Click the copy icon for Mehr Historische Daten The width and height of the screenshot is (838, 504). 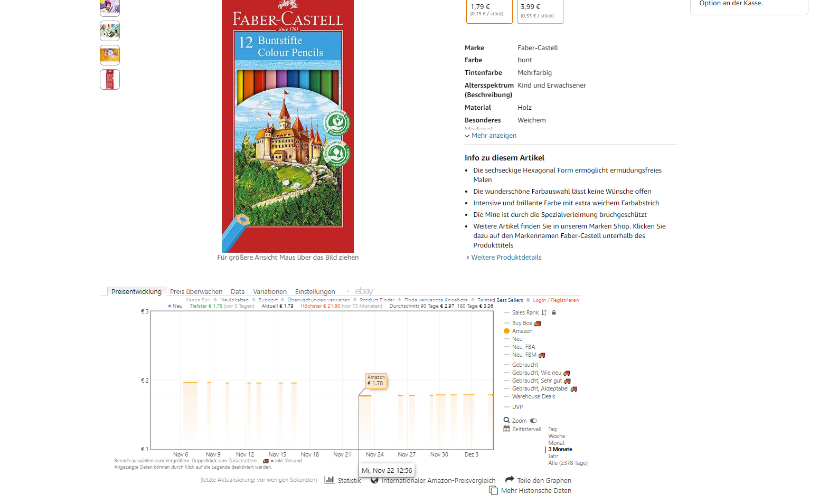coord(494,490)
